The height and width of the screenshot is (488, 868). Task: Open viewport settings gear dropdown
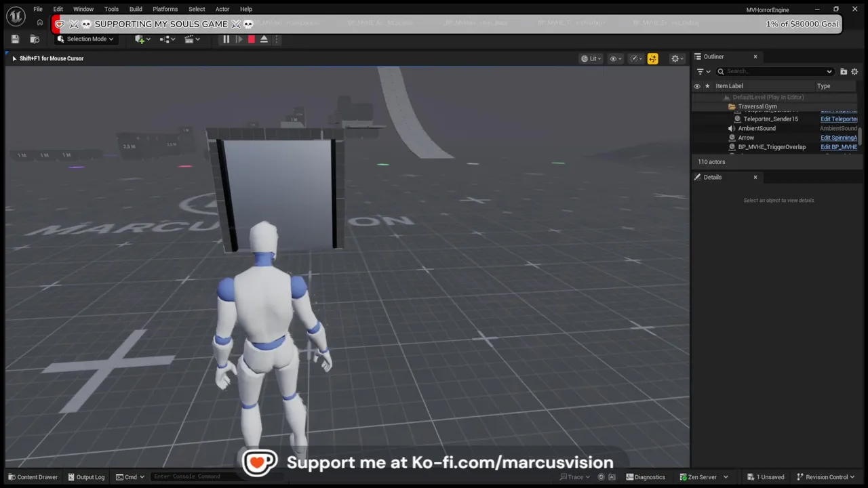pos(677,59)
